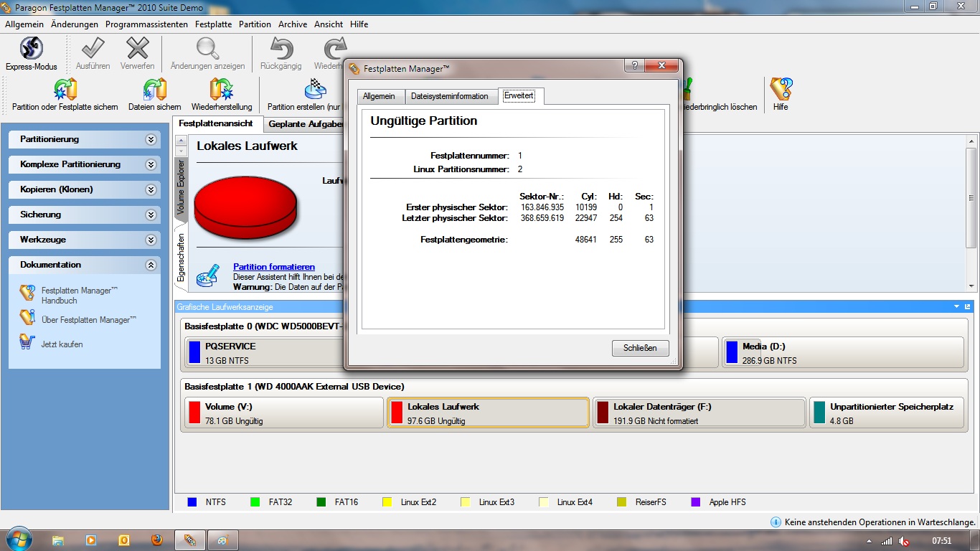
Task: Click the Apple HFS purple legend swatch
Action: [695, 502]
